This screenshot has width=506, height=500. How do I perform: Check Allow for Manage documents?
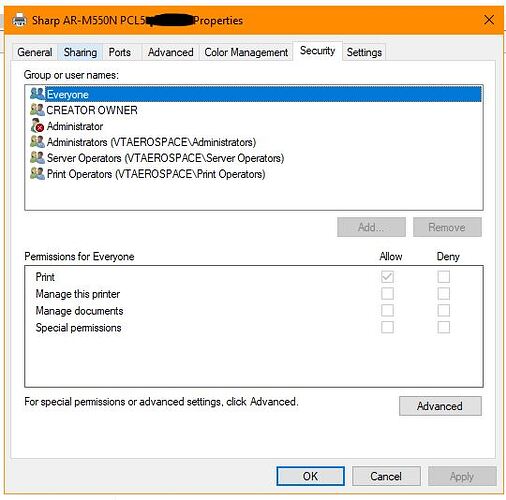[387, 310]
